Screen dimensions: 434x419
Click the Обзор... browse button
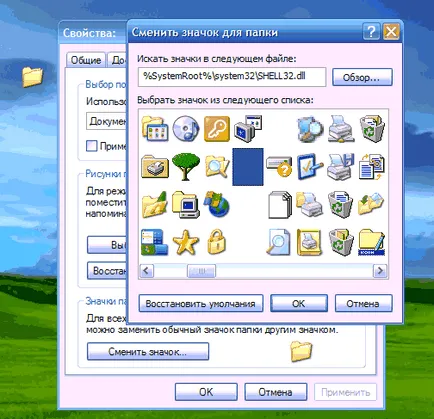pyautogui.click(x=362, y=77)
